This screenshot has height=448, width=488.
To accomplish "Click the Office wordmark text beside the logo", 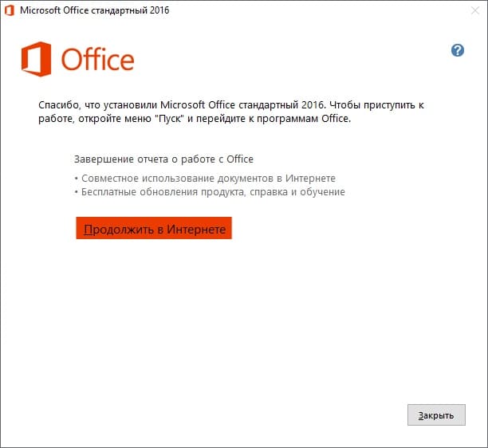I will [98, 59].
